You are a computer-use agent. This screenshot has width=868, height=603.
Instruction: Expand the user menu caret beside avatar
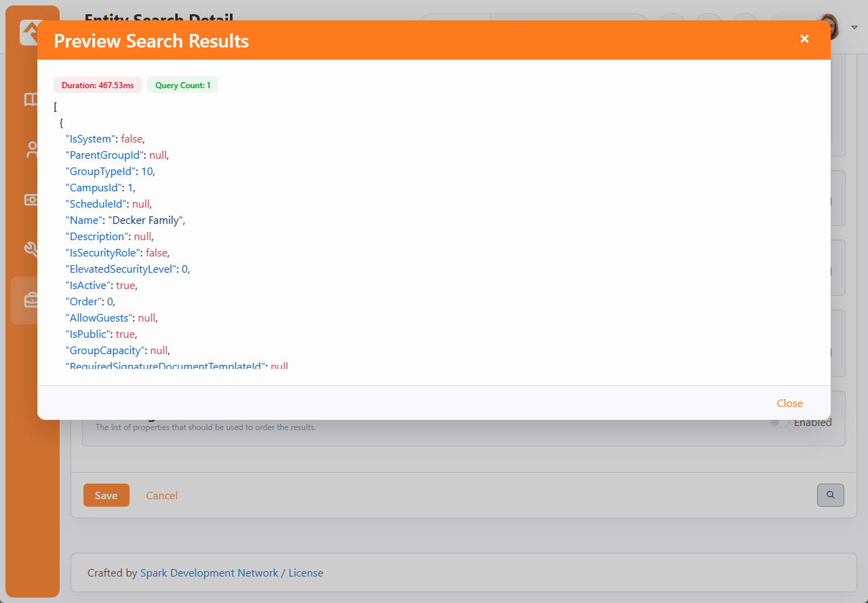(x=854, y=28)
